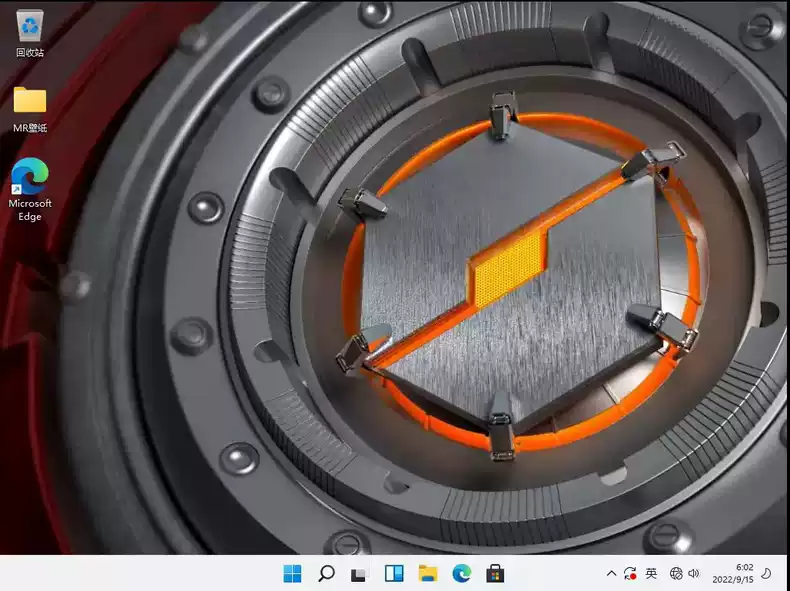Select the MR壁纸 folder on desktop

tap(30, 109)
